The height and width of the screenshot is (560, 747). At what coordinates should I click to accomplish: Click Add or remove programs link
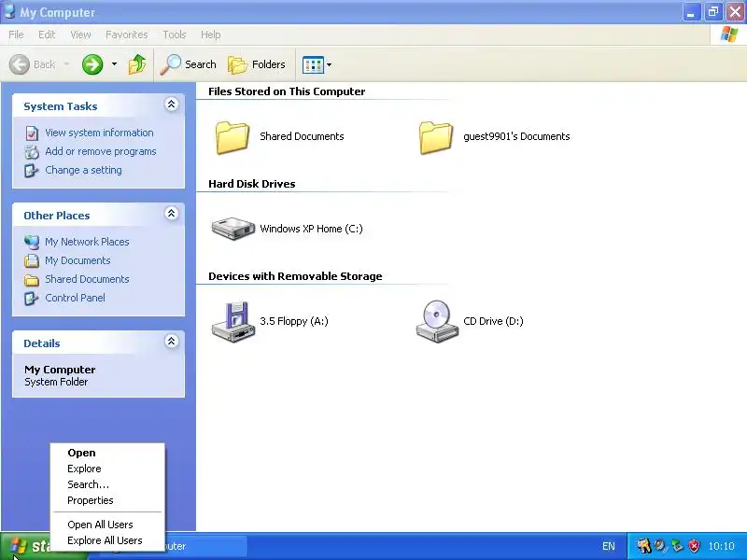coord(101,151)
